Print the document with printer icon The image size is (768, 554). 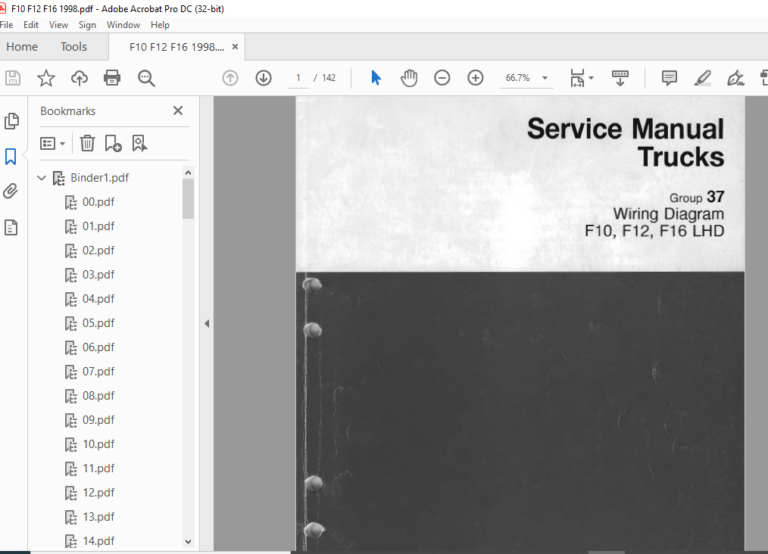[x=112, y=78]
